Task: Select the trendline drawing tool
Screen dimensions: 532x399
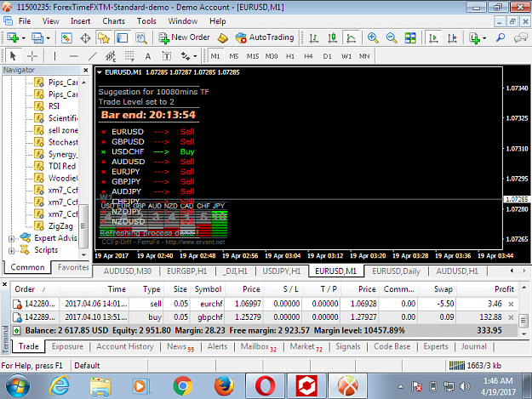Action: [92, 56]
